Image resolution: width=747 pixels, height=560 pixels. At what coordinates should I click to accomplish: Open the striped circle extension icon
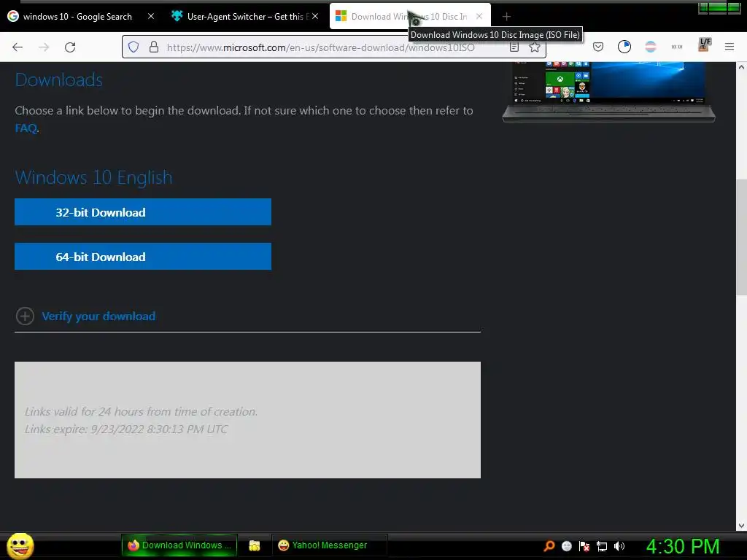click(651, 47)
